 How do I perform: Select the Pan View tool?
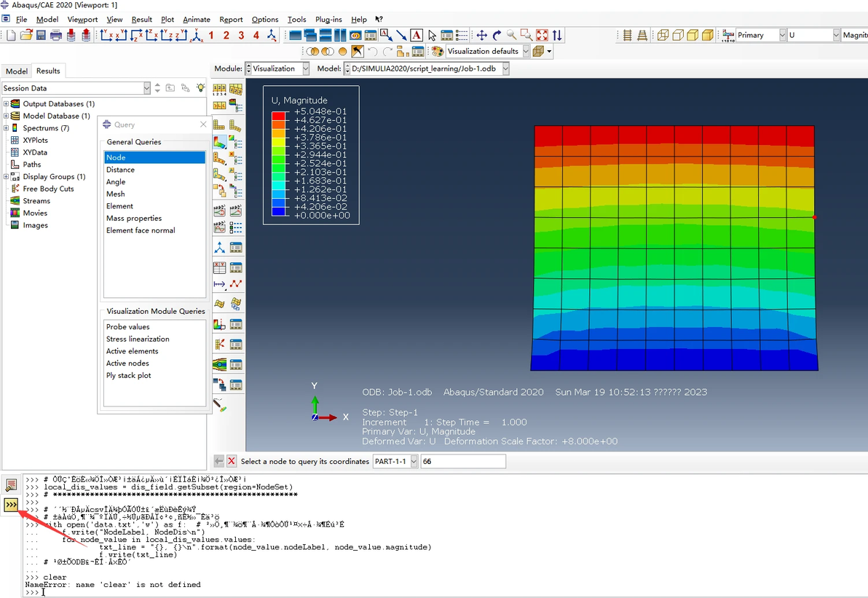click(481, 35)
